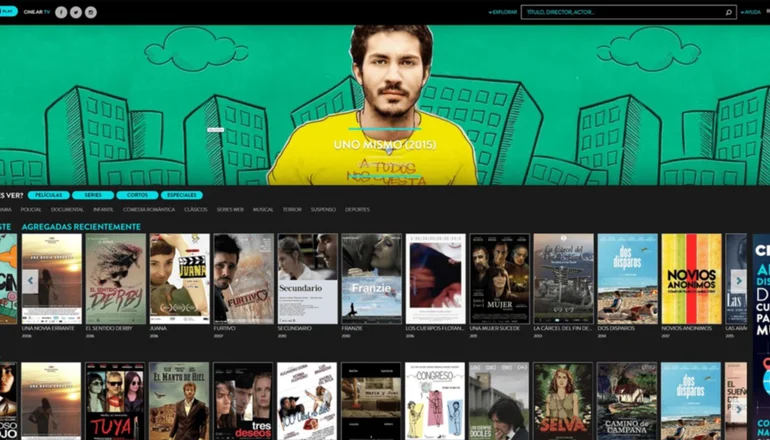770x440 pixels.
Task: Filter by Cortos
Action: pos(137,195)
